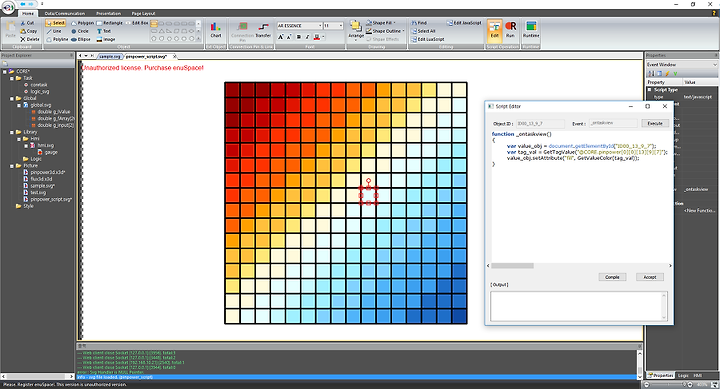Open Shape Outline dropdown

tap(403, 31)
